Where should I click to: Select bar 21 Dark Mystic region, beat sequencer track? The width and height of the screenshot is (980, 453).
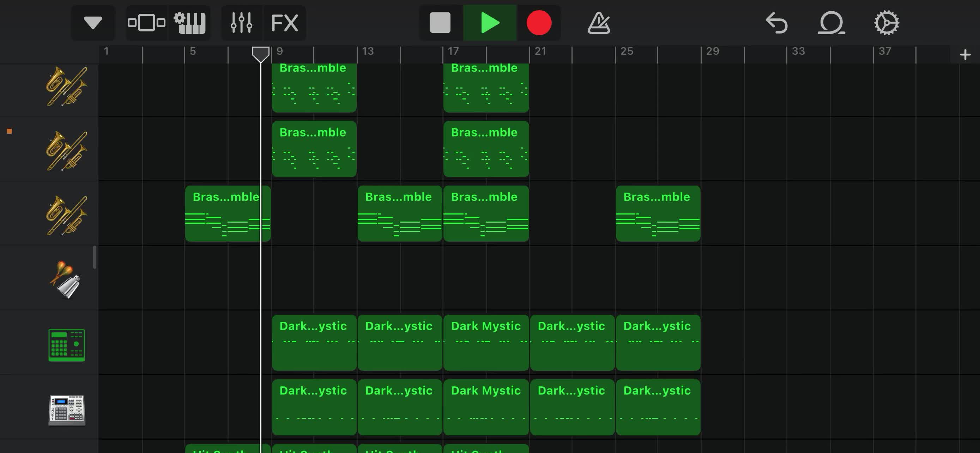[x=572, y=343]
